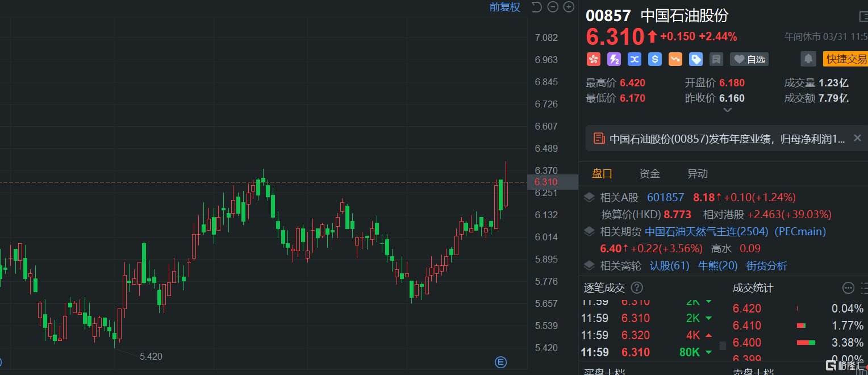Click the Hong Kong market flag icon

tap(594, 59)
